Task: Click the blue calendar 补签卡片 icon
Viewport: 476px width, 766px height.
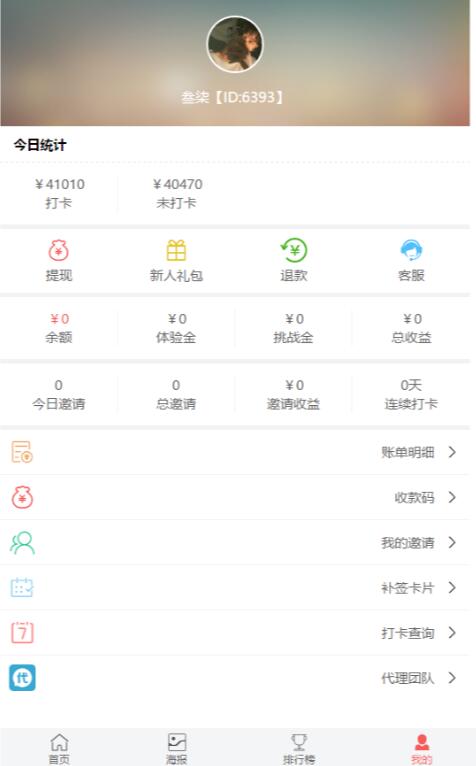Action: click(x=22, y=587)
